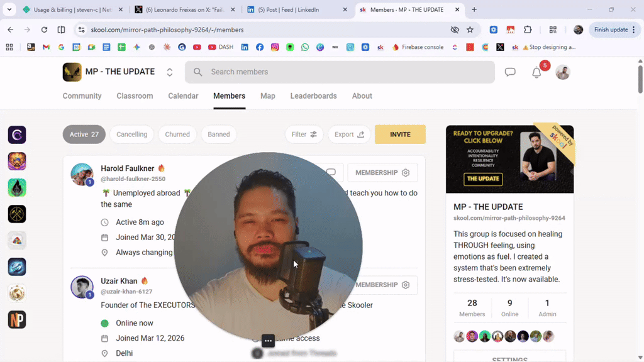Switch to the Usage & billing browser tab
Image resolution: width=644 pixels, height=362 pixels.
73,9
